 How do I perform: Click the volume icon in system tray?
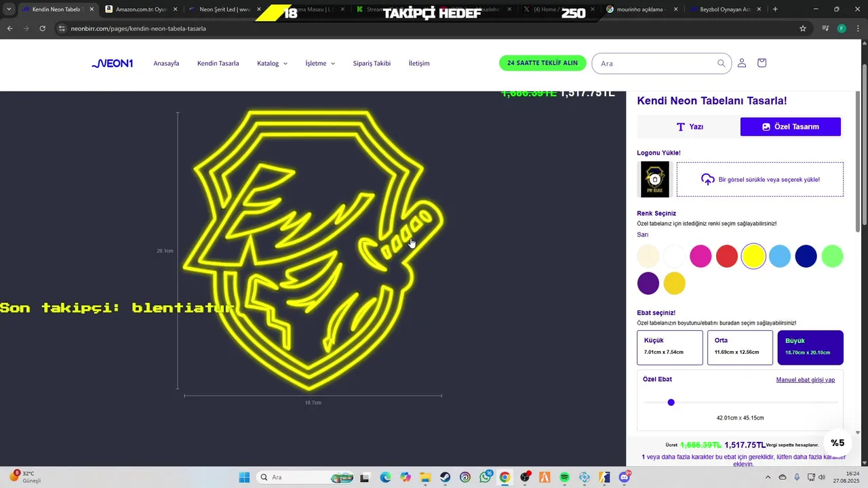[x=822, y=477]
